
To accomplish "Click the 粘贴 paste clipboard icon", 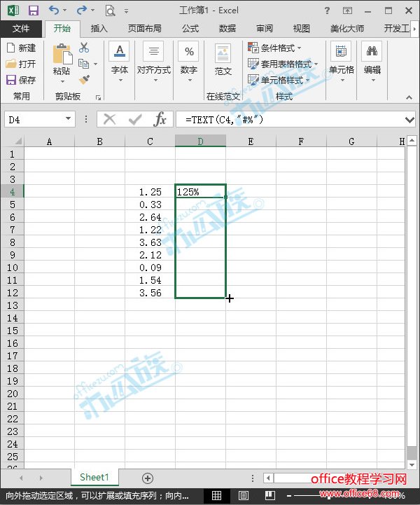I will [x=62, y=53].
